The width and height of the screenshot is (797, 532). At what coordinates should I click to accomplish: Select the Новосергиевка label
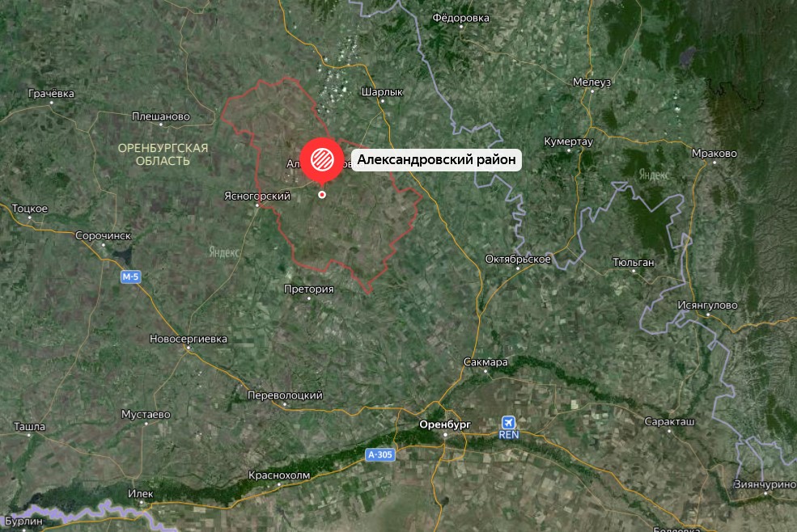pos(188,339)
